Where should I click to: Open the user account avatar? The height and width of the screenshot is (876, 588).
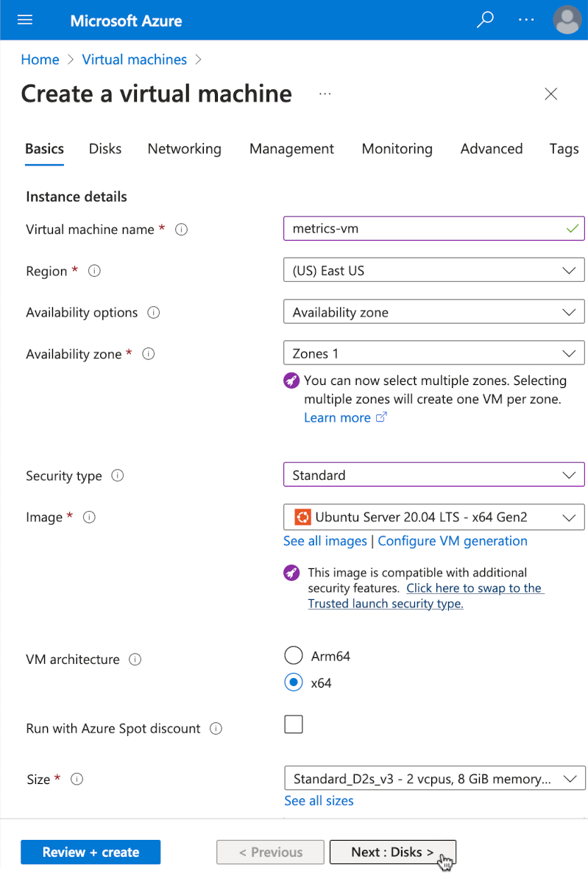[567, 20]
